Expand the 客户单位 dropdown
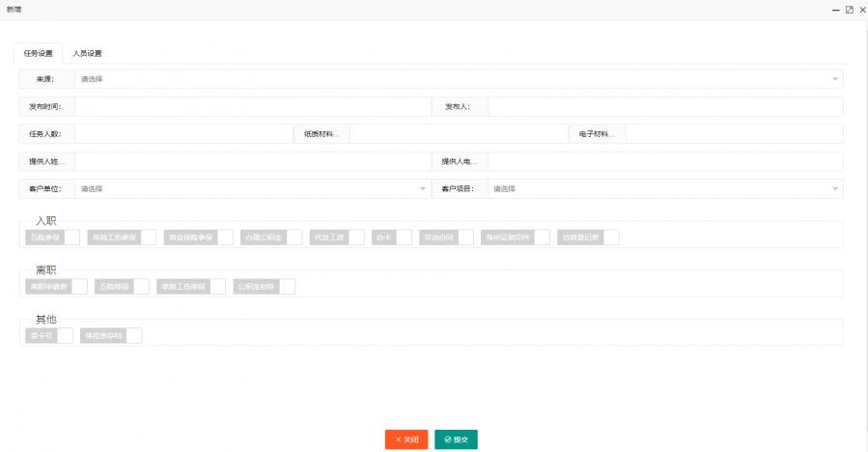The image size is (868, 452). coord(252,189)
